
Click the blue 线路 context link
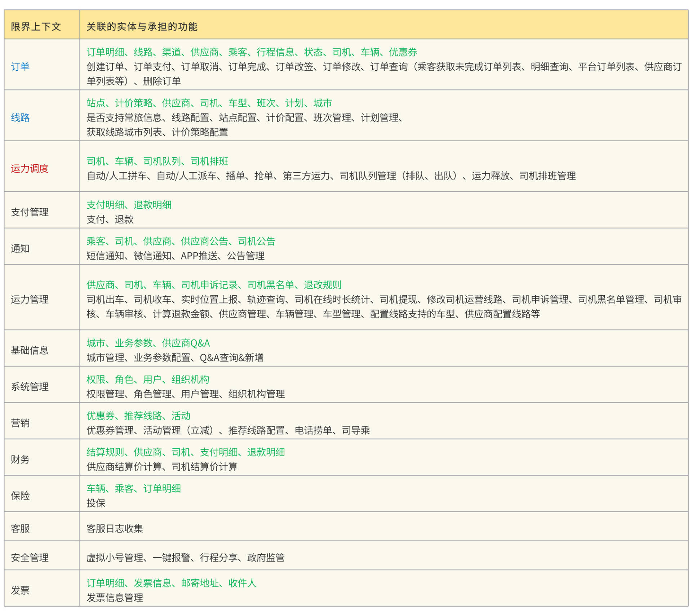(20, 118)
